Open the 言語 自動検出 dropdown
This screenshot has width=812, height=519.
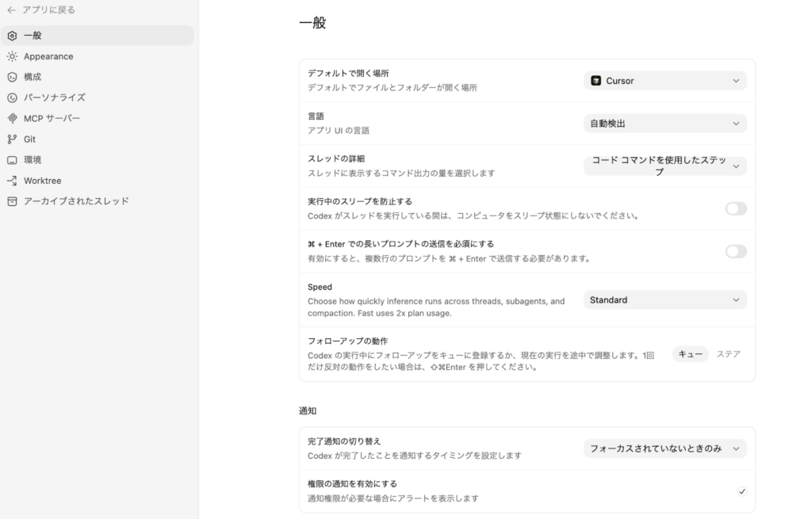665,123
